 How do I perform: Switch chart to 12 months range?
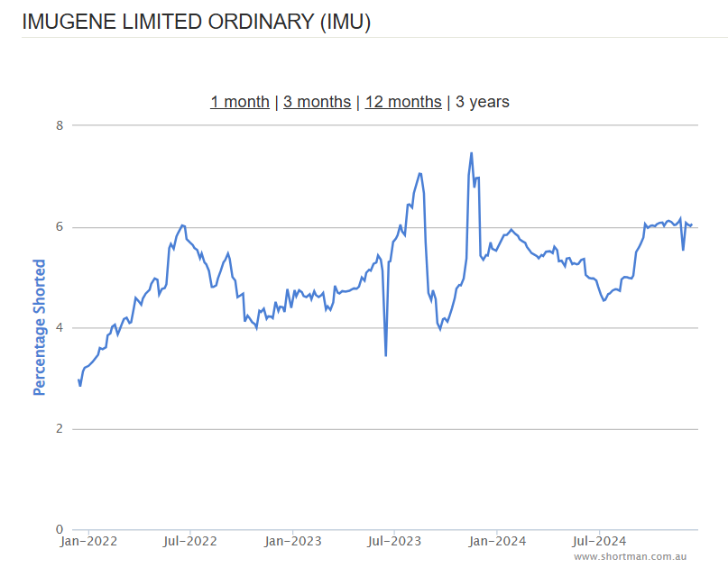(403, 102)
